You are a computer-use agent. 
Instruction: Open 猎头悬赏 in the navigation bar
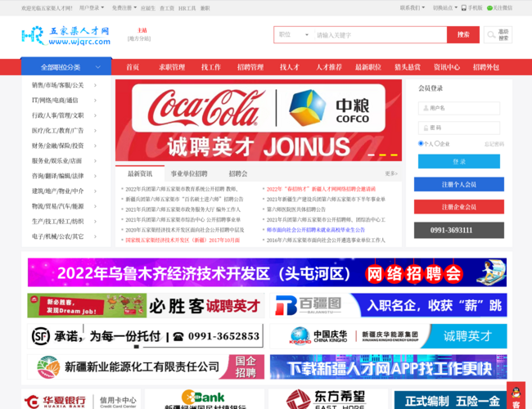pyautogui.click(x=408, y=67)
